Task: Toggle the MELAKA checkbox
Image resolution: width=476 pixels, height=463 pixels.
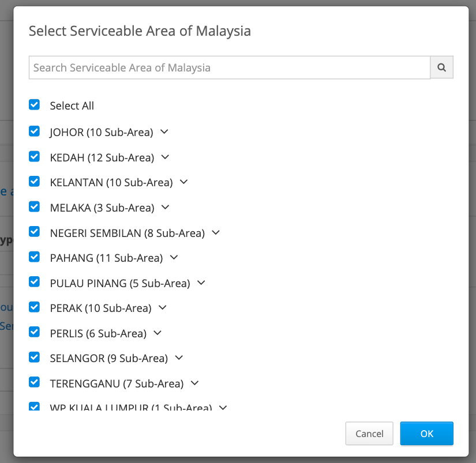Action: [34, 206]
